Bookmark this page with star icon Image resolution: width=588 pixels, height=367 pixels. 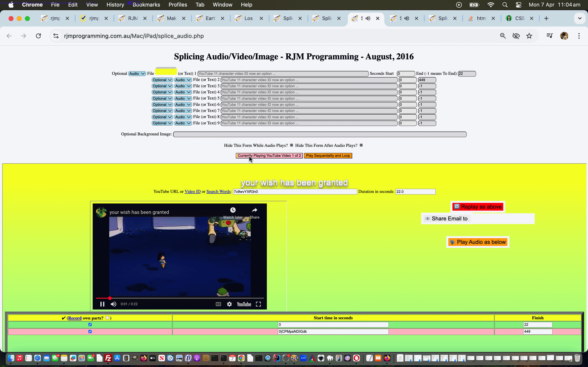tap(529, 36)
